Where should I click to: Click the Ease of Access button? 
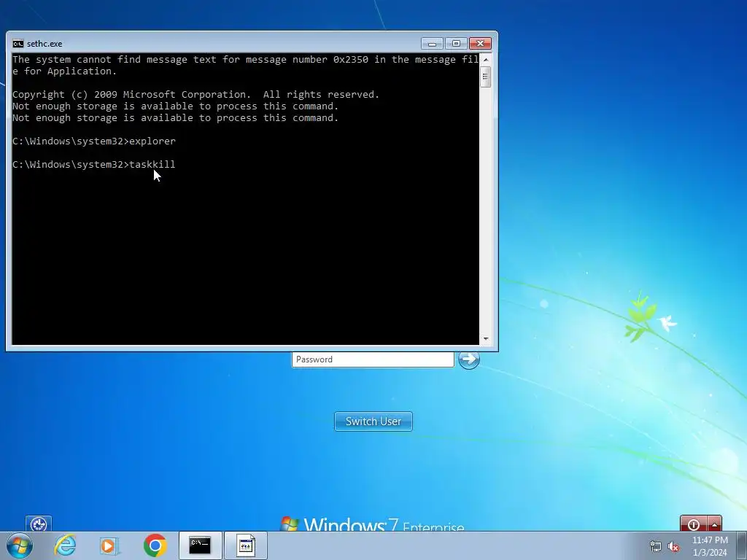click(x=39, y=524)
